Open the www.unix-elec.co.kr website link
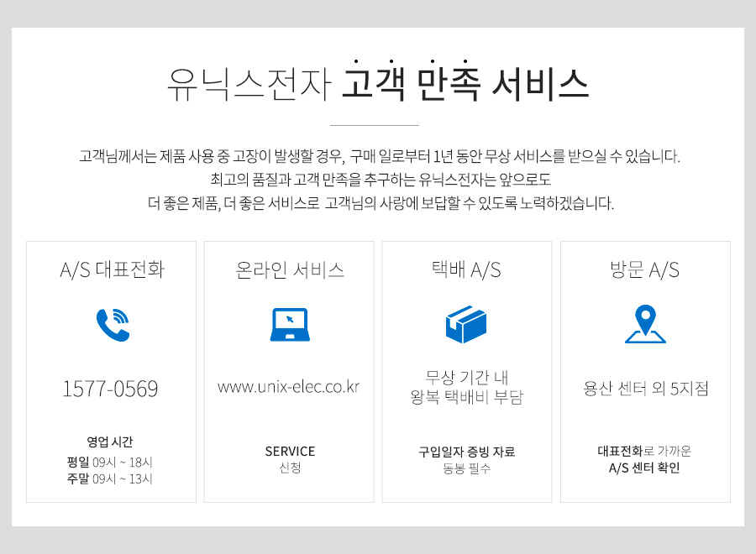The image size is (756, 554). 289,387
